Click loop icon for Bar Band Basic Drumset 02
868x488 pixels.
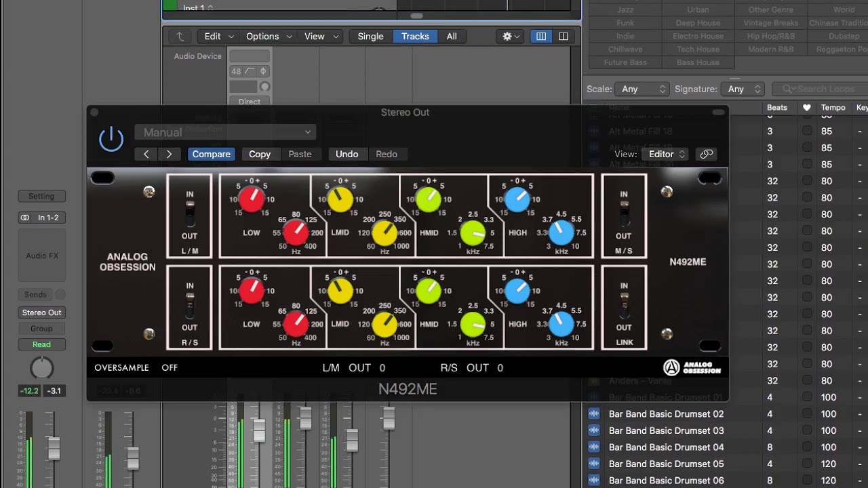pyautogui.click(x=594, y=414)
